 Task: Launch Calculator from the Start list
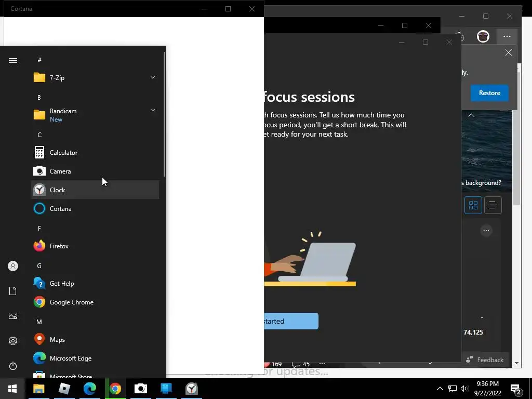click(x=95, y=153)
